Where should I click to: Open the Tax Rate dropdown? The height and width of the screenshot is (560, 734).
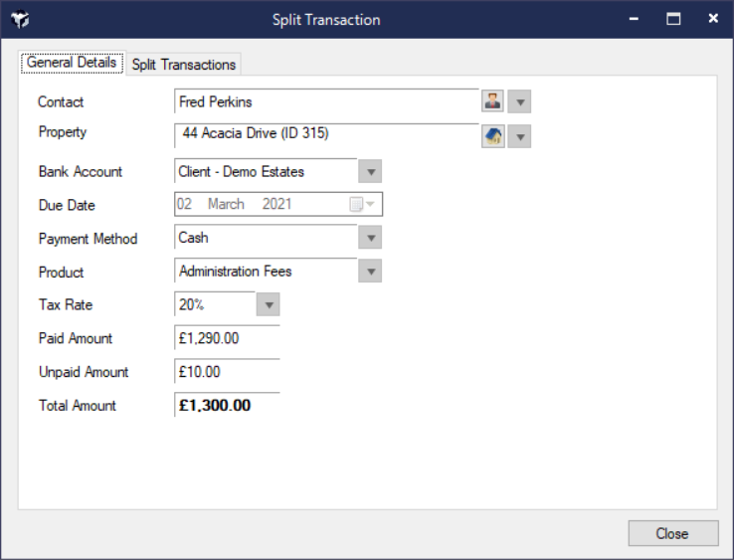pos(269,305)
